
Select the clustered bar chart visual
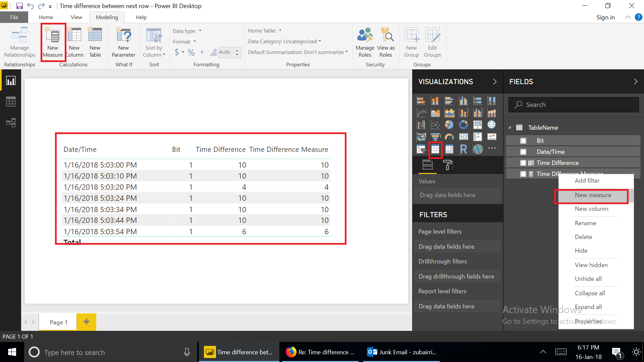[449, 101]
